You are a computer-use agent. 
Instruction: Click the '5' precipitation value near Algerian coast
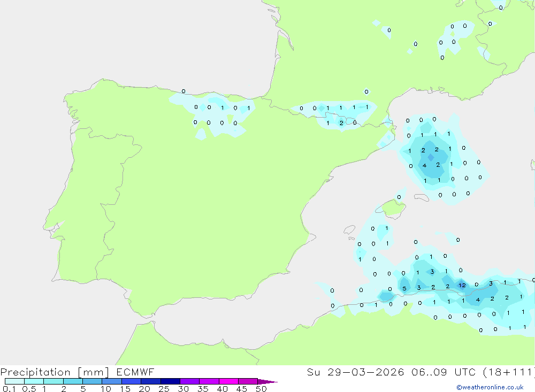coord(404,289)
